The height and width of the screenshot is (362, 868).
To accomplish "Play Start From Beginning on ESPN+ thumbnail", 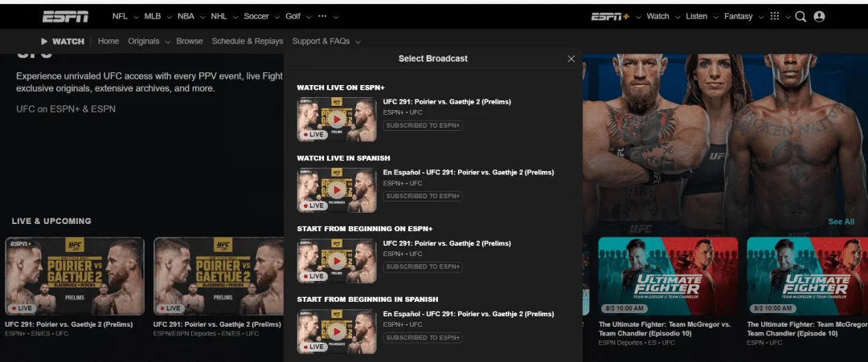I will [337, 261].
